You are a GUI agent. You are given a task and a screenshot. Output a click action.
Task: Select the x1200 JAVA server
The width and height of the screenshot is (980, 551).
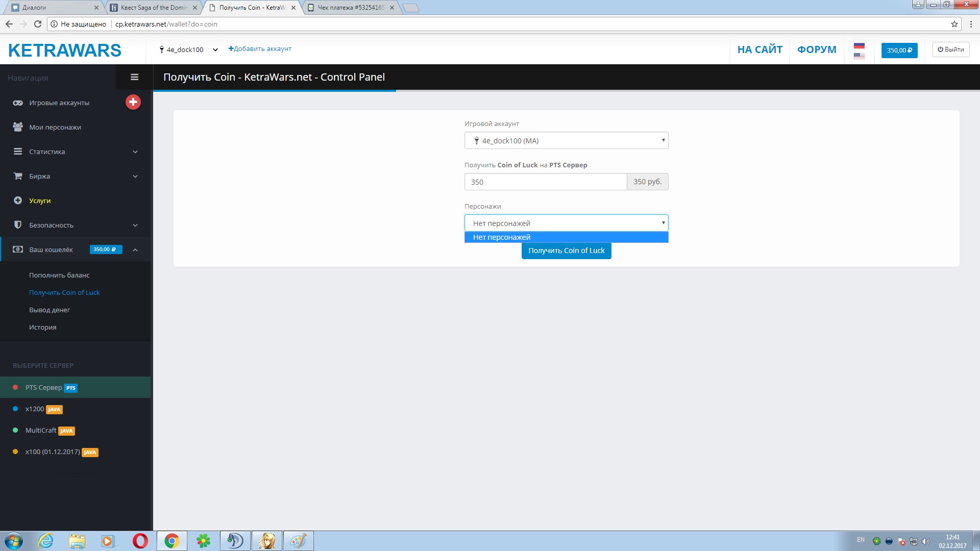point(35,409)
